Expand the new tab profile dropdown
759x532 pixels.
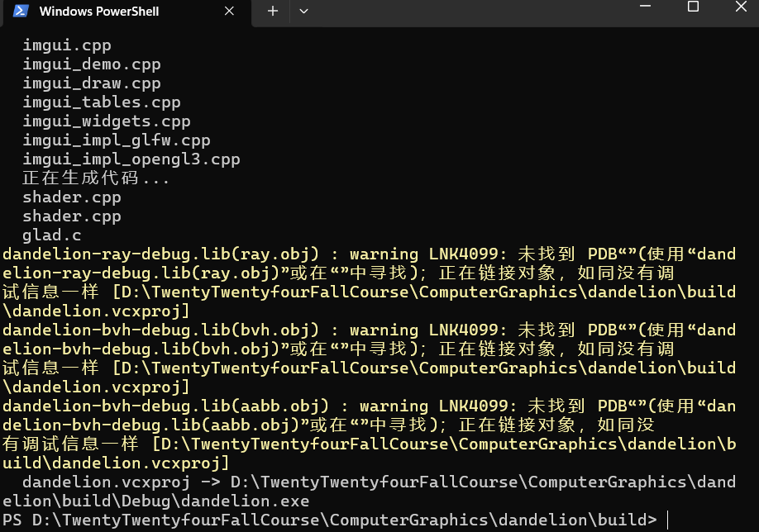(303, 11)
